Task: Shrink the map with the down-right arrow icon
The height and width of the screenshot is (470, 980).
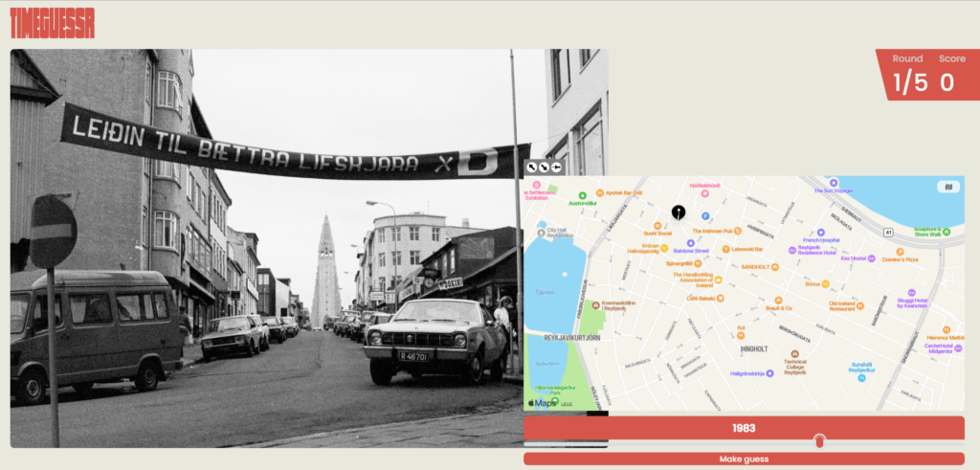Action: [x=544, y=168]
